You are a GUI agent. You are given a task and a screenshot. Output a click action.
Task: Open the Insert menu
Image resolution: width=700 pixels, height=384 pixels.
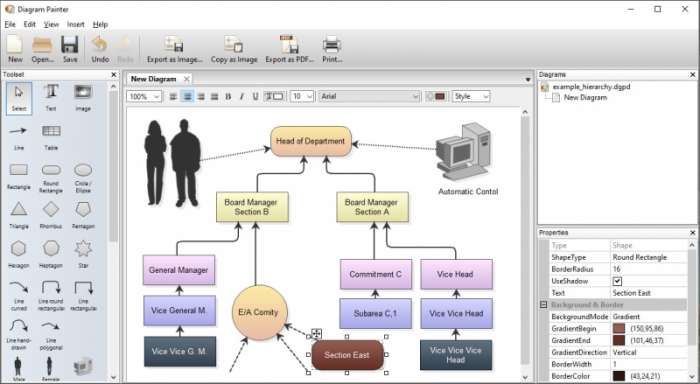click(x=75, y=25)
